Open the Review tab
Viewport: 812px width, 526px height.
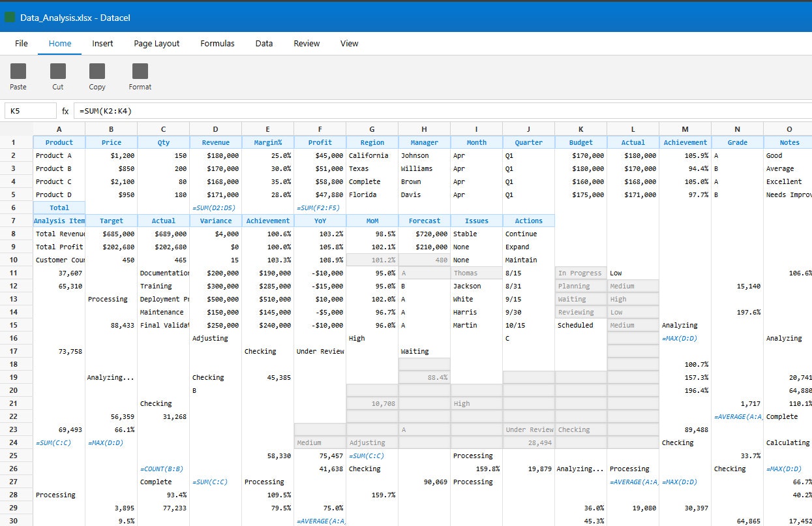(x=307, y=44)
